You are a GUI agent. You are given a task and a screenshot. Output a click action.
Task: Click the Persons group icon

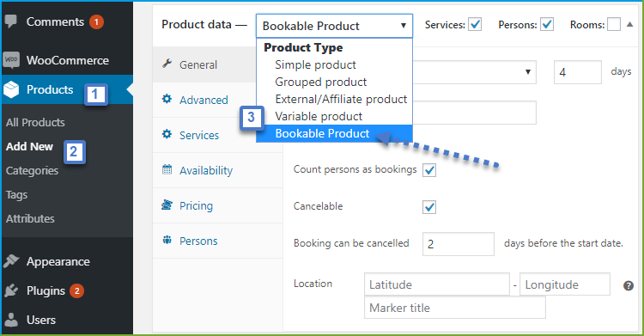(x=167, y=240)
